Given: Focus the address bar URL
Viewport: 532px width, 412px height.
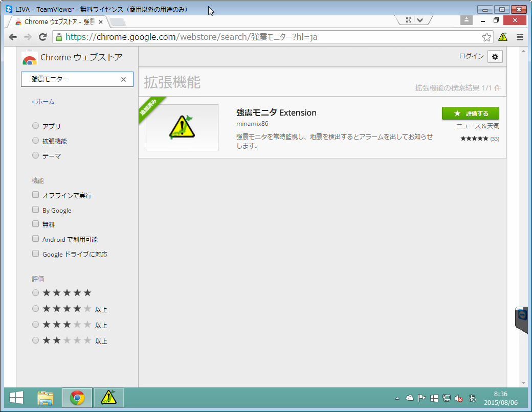Looking at the screenshot, I should (272, 37).
